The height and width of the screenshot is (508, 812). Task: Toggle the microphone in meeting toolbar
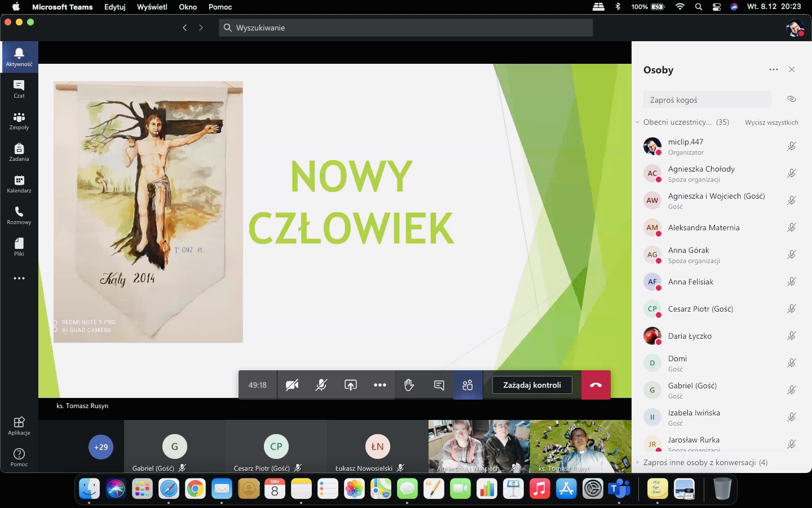[321, 385]
